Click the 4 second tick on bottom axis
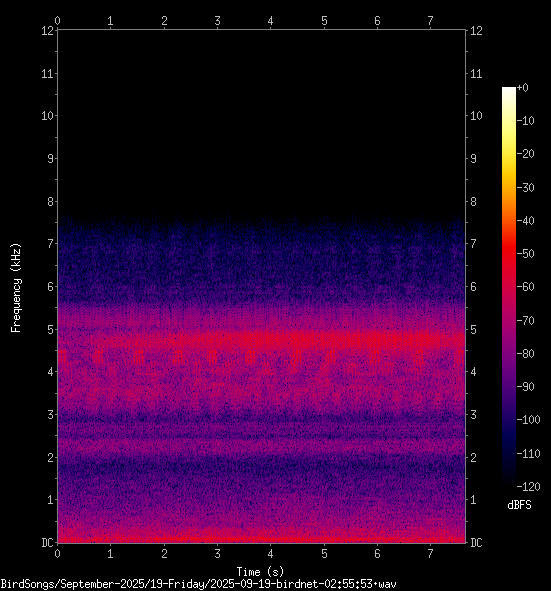Screen dimensions: 551x591 271,554
